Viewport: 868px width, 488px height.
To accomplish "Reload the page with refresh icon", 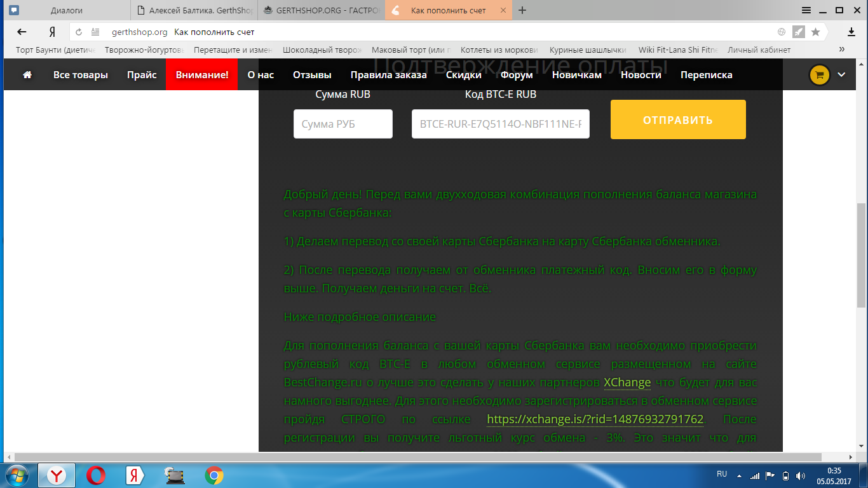I will click(79, 32).
